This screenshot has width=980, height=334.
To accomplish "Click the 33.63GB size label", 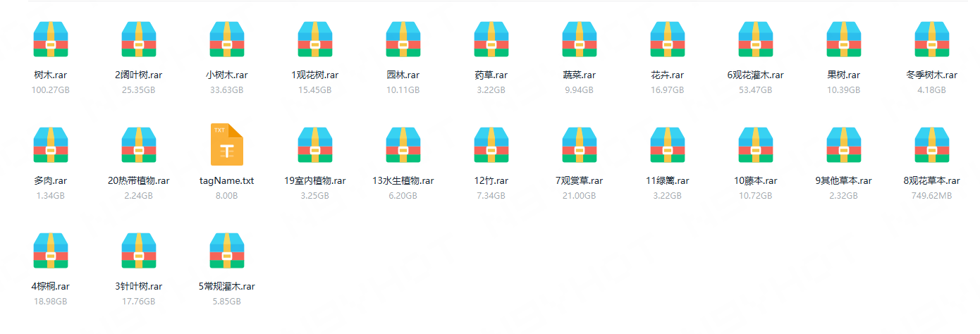I will [227, 90].
